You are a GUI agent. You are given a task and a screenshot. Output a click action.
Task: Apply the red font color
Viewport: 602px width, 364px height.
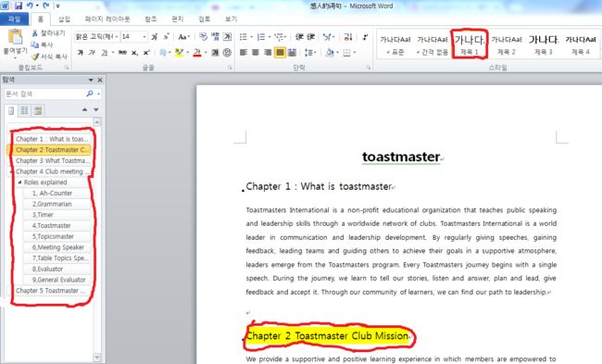[197, 53]
